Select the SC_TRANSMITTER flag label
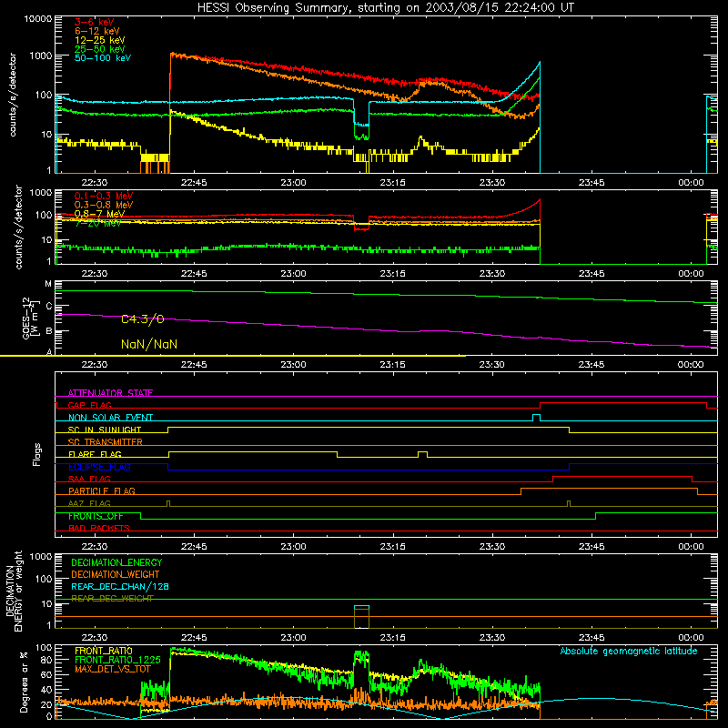Viewport: 728px width, 728px height. 106,441
